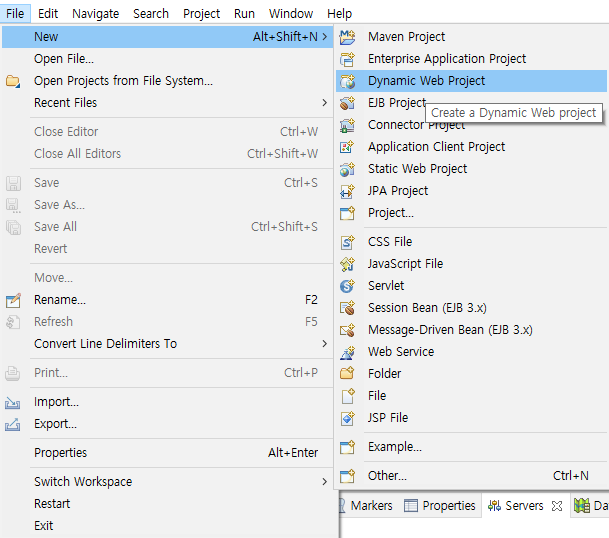Click the JavaScript File icon
The width and height of the screenshot is (609, 538).
click(x=347, y=264)
